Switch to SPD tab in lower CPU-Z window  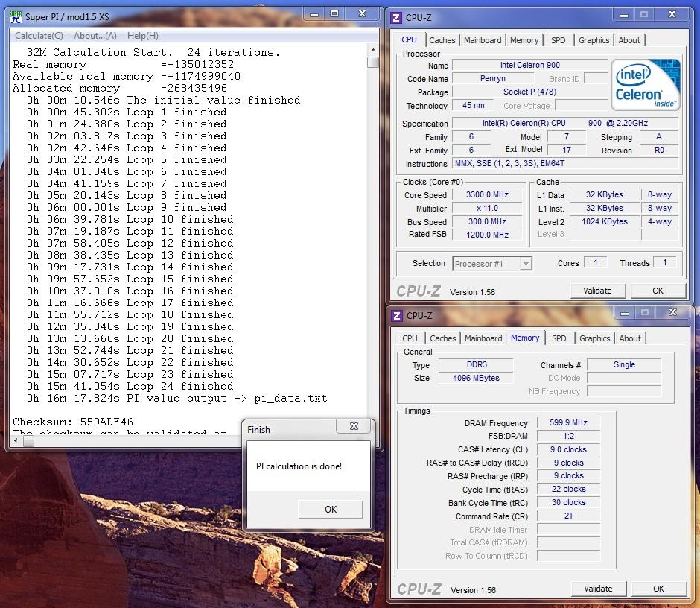point(559,338)
